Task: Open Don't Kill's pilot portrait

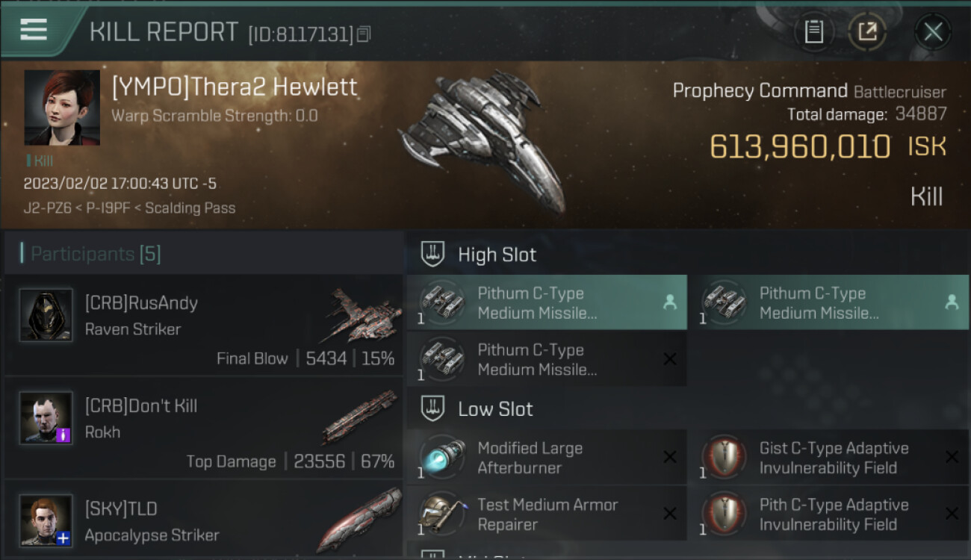Action: point(46,418)
